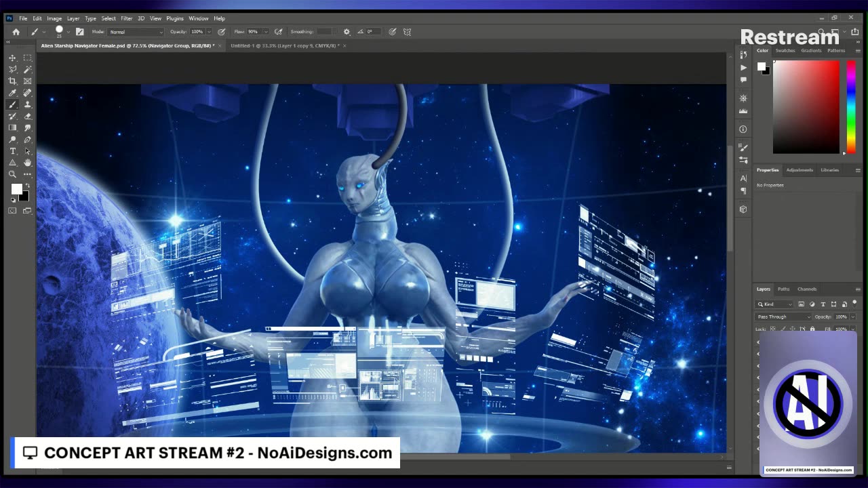Open the layer filter Kind dropdown
This screenshot has width=868, height=488.
pyautogui.click(x=774, y=304)
